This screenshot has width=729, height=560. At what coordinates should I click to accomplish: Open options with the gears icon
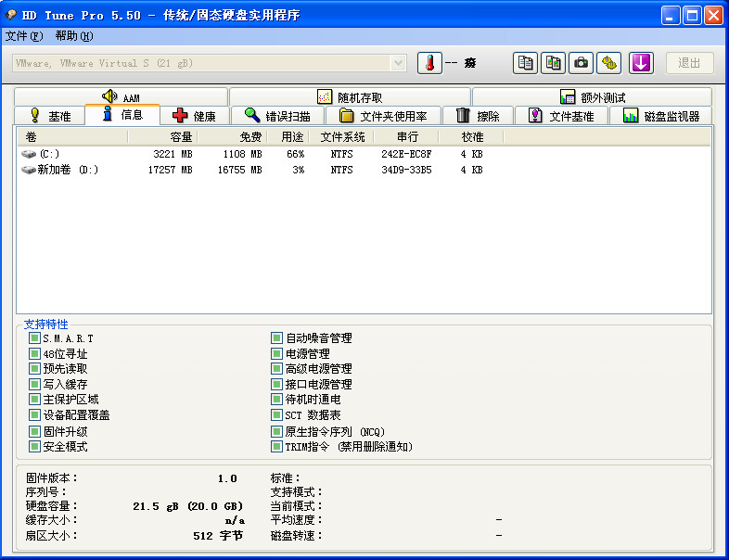608,63
